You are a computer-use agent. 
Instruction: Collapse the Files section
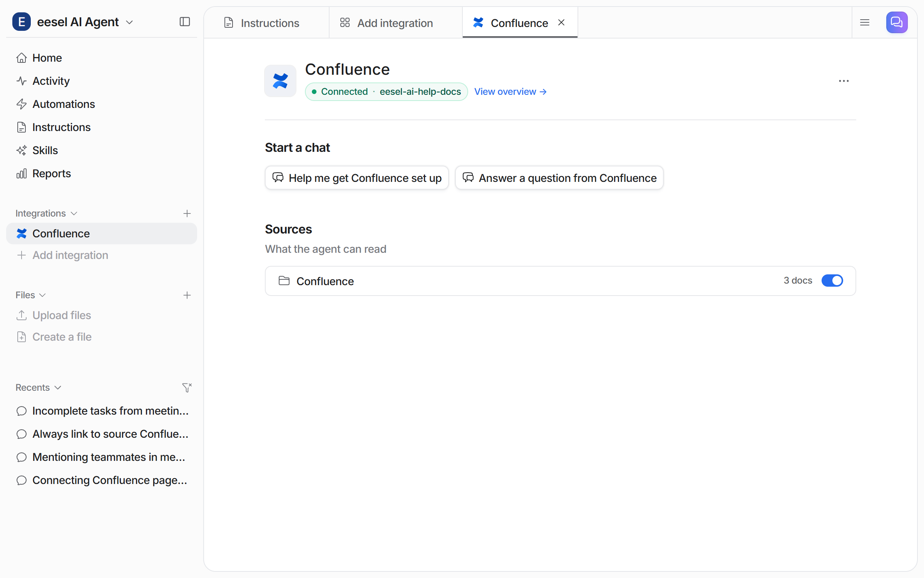(31, 295)
